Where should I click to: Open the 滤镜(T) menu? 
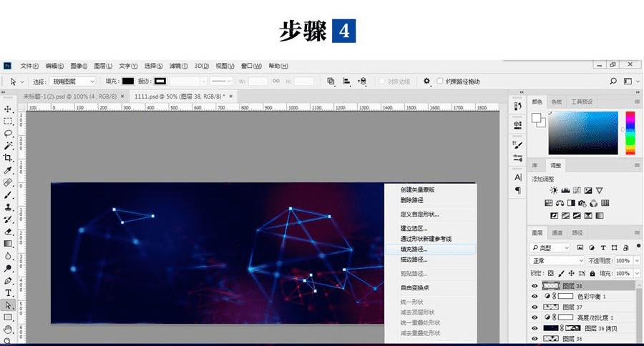click(178, 66)
